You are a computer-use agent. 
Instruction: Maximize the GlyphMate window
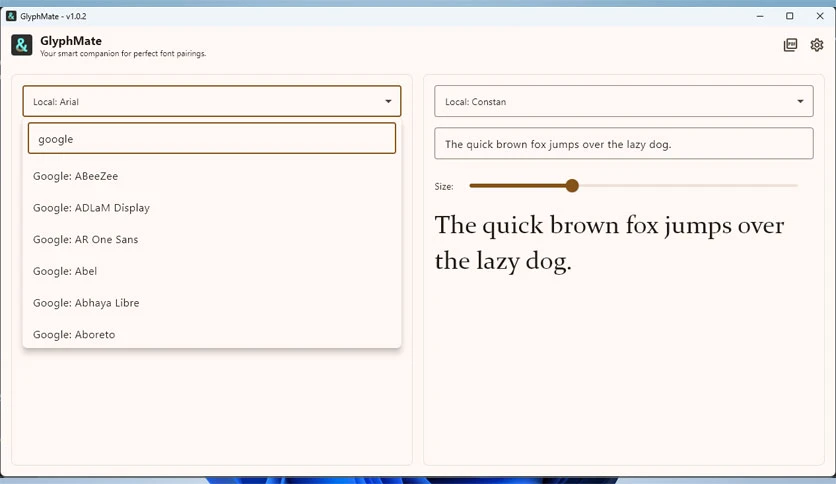coord(790,16)
